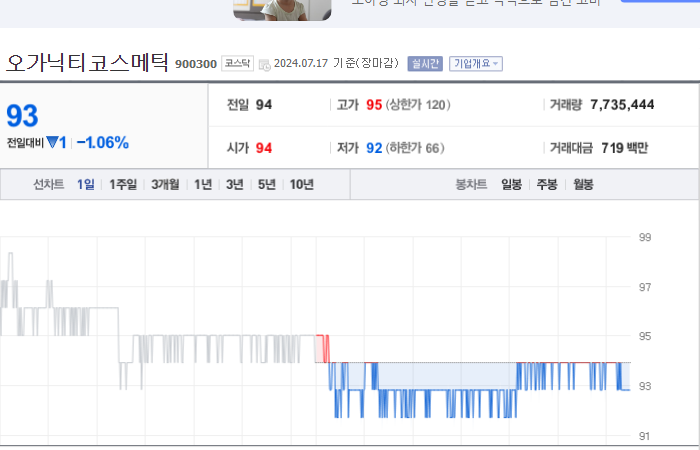Click the down triangle next to 전일대비
The width and height of the screenshot is (700, 450).
(52, 142)
